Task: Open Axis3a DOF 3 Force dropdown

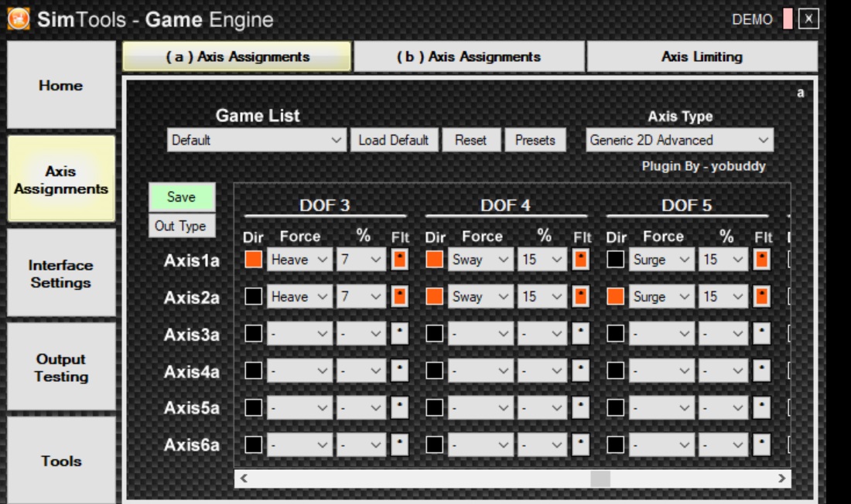Action: pos(299,333)
